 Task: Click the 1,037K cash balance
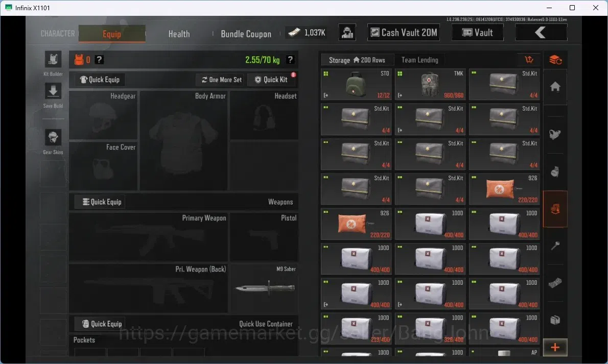coord(314,33)
